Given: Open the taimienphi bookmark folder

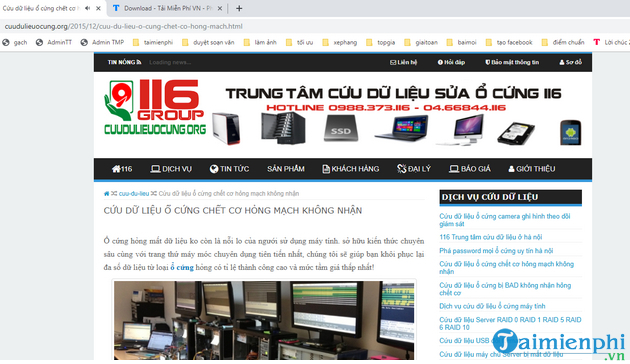Looking at the screenshot, I should tap(153, 42).
